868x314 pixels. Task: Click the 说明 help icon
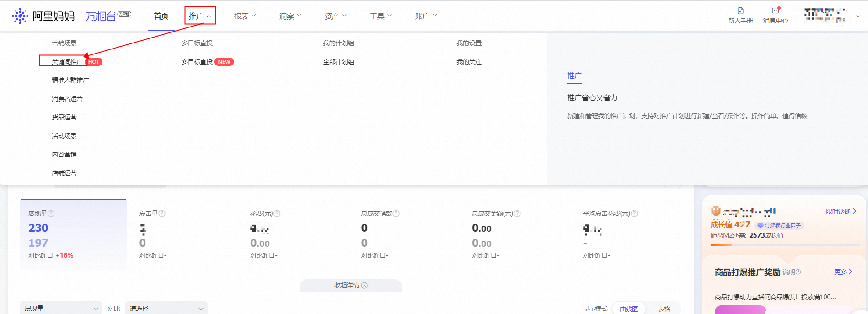pos(798,272)
